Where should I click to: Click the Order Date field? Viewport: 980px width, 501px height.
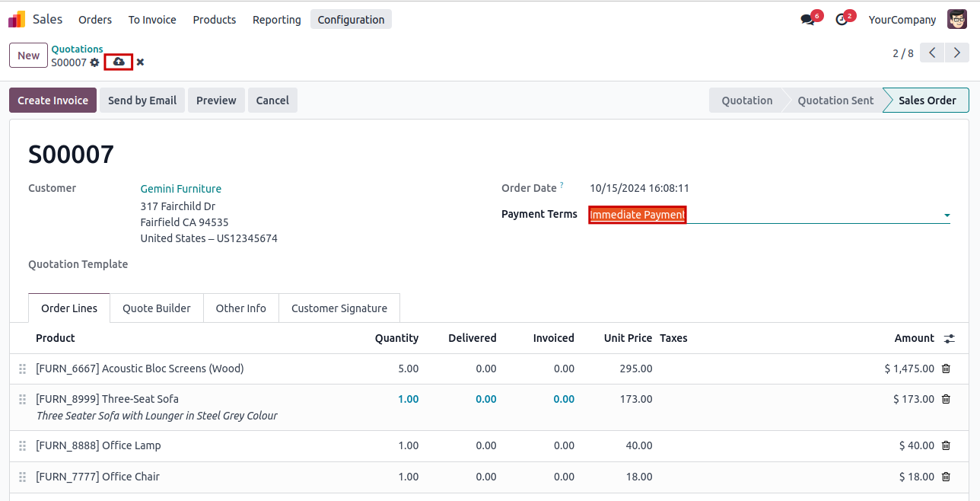(x=639, y=188)
